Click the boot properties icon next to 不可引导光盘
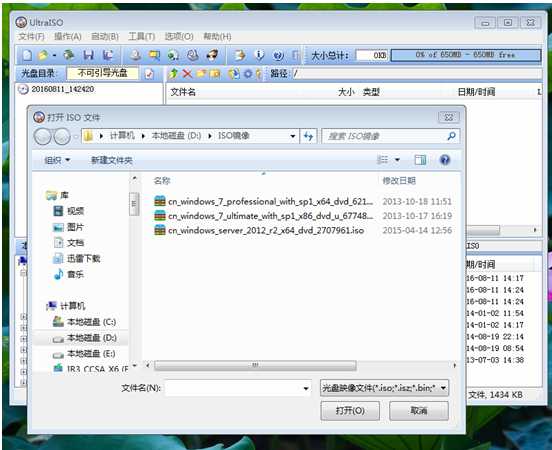The height and width of the screenshot is (450, 552). (x=149, y=74)
